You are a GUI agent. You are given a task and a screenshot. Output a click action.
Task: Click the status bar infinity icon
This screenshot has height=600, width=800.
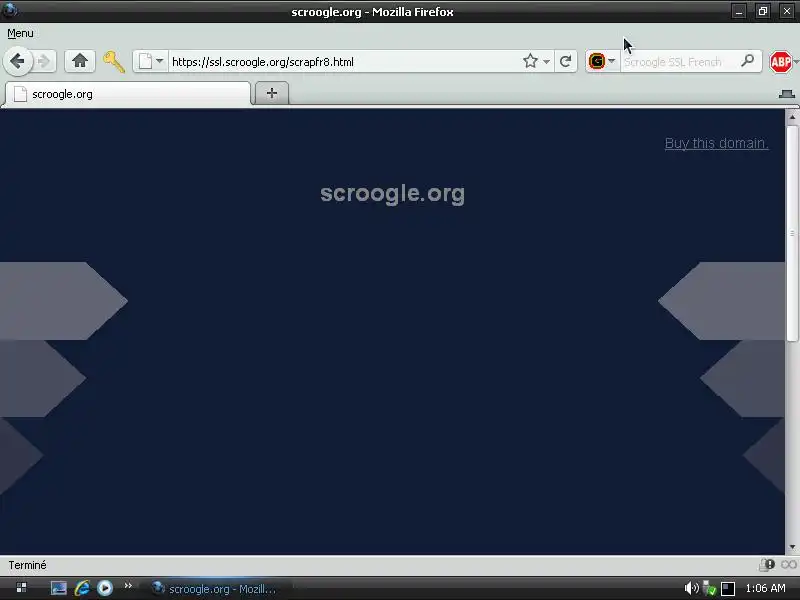pyautogui.click(x=789, y=564)
